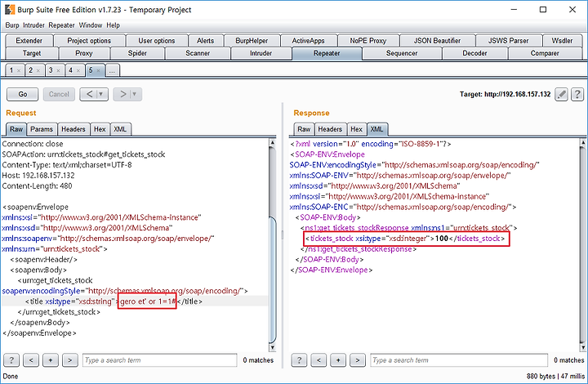588x384 pixels.
Task: Open new Repeater tab with ellipsis
Action: 113,70
